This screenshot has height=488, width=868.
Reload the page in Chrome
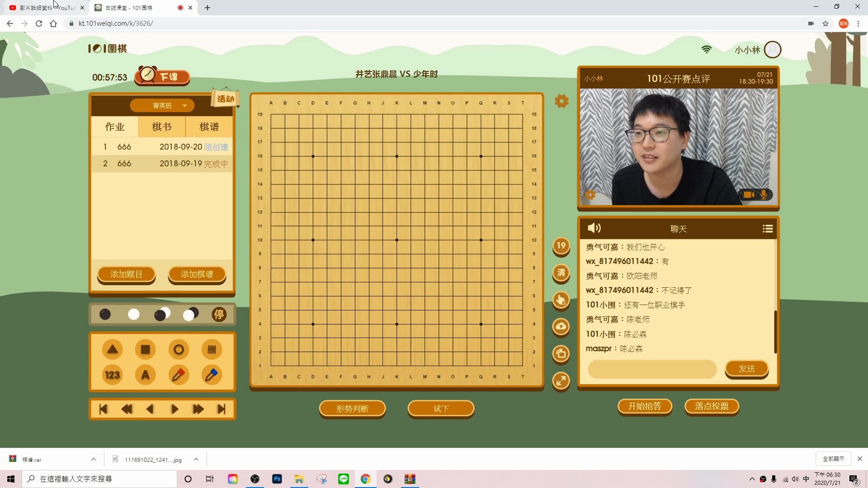click(x=39, y=23)
